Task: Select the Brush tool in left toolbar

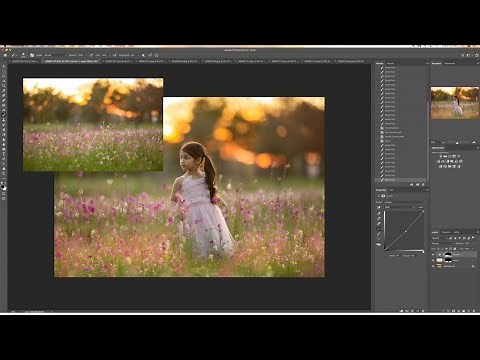Action: 4,115
